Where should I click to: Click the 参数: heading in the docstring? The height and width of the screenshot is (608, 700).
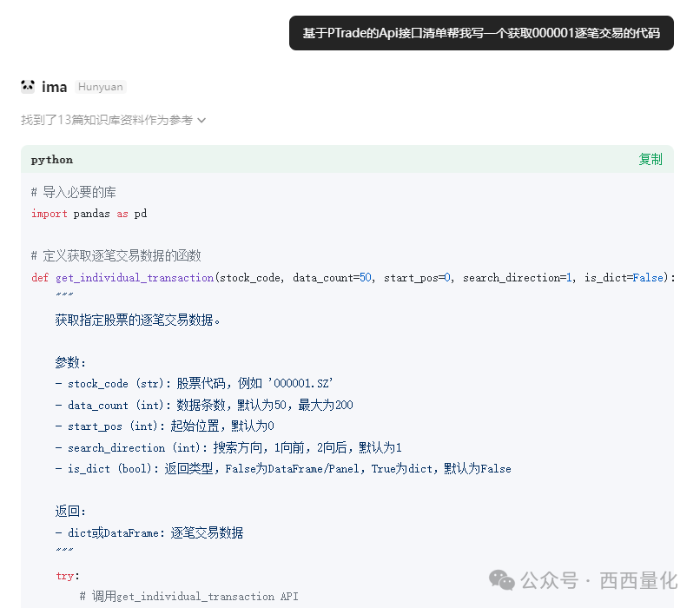[70, 362]
